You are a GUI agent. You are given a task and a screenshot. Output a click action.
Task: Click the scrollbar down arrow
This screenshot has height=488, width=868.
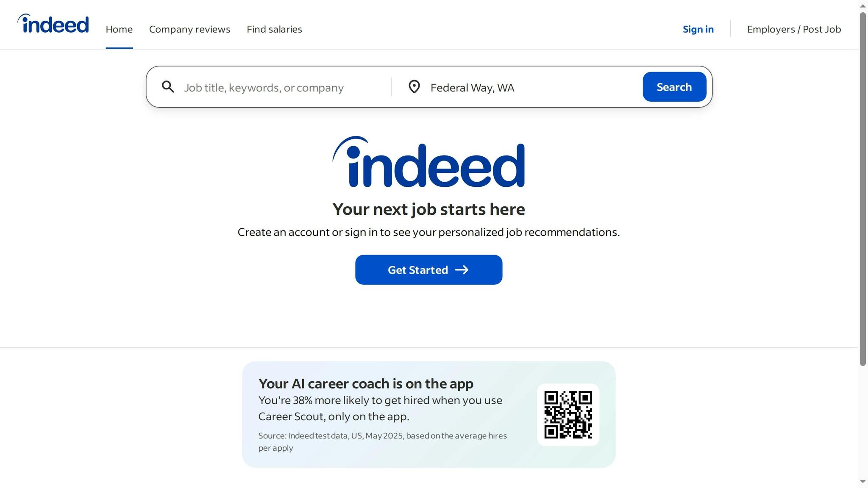coord(862,482)
